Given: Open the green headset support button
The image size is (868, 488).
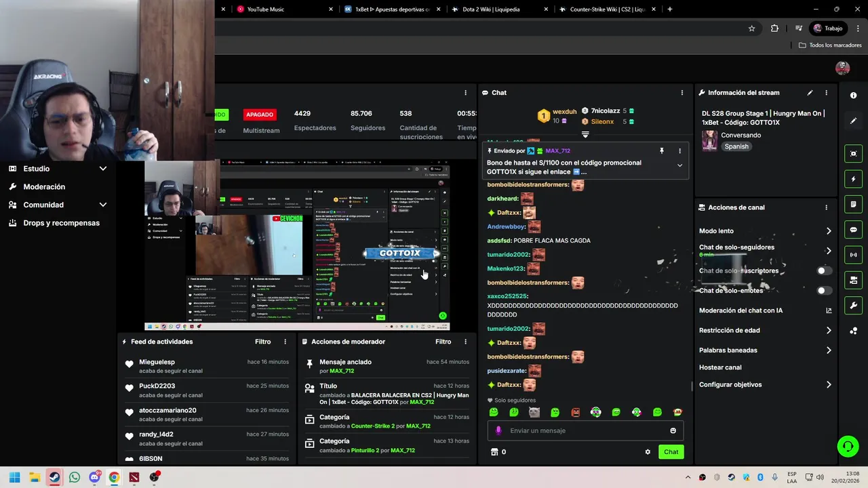Looking at the screenshot, I should 848,446.
